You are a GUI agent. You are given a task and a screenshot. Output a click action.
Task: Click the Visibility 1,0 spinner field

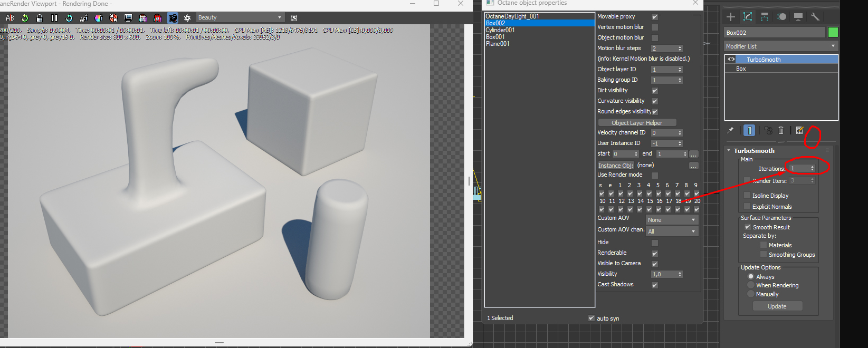[x=667, y=274]
